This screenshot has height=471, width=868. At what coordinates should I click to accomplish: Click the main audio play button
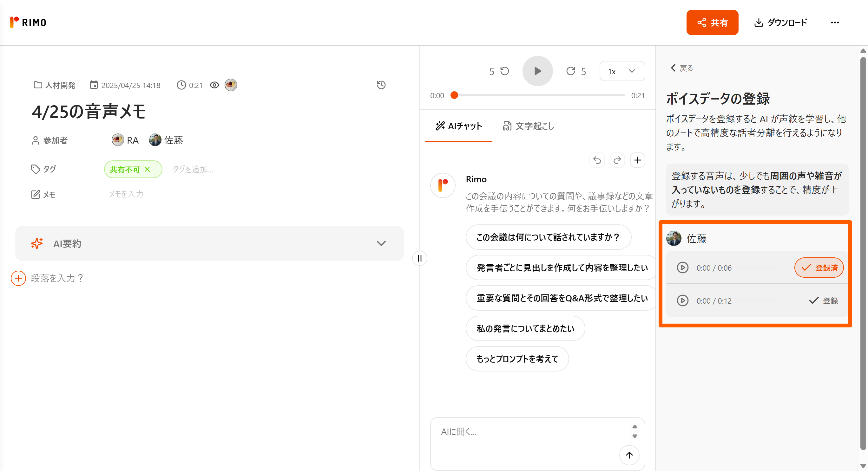click(x=537, y=71)
